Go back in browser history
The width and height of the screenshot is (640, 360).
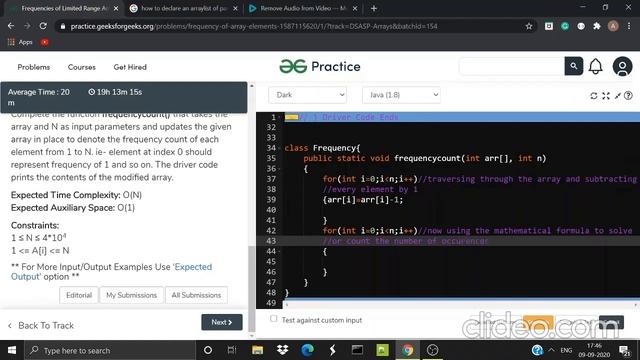pyautogui.click(x=11, y=26)
